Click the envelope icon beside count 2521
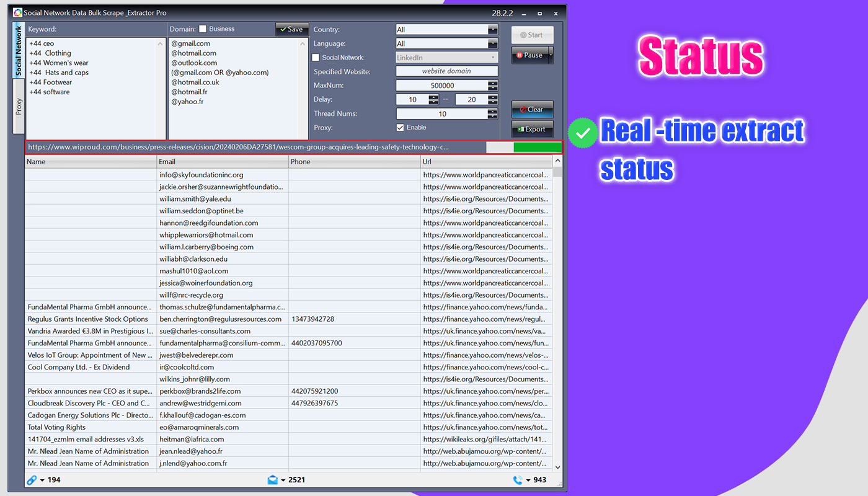This screenshot has width=868, height=496. pos(272,480)
